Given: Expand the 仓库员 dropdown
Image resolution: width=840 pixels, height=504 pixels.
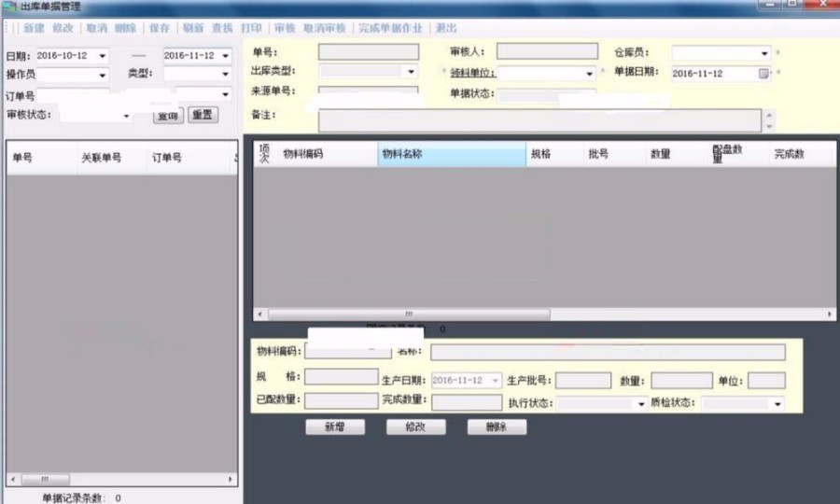Looking at the screenshot, I should point(764,53).
